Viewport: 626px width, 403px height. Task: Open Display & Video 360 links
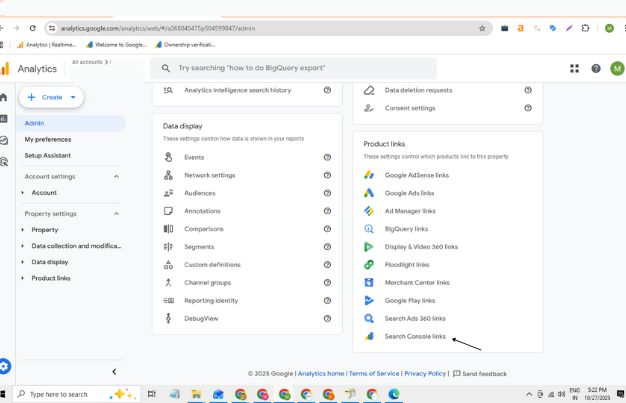pyautogui.click(x=421, y=247)
